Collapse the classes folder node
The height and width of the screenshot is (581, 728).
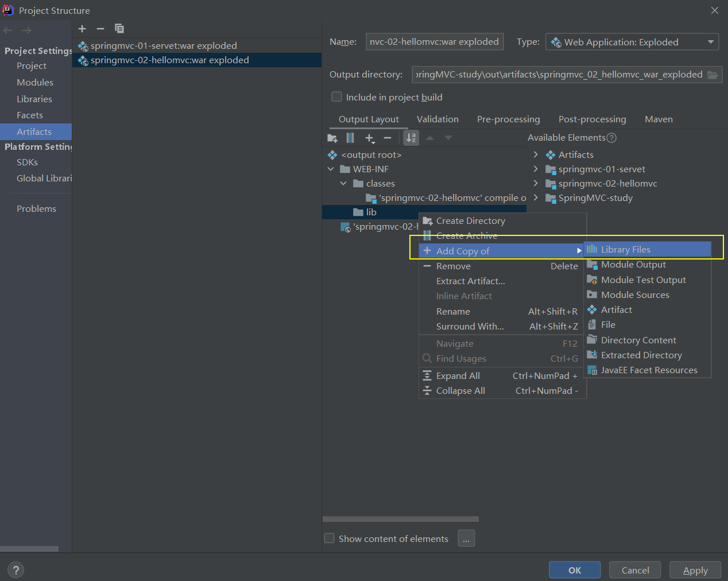[343, 183]
